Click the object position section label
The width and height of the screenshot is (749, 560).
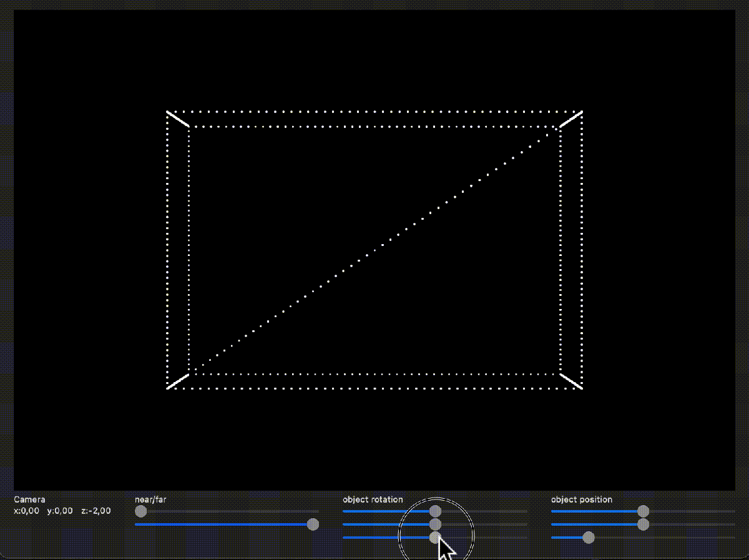581,499
